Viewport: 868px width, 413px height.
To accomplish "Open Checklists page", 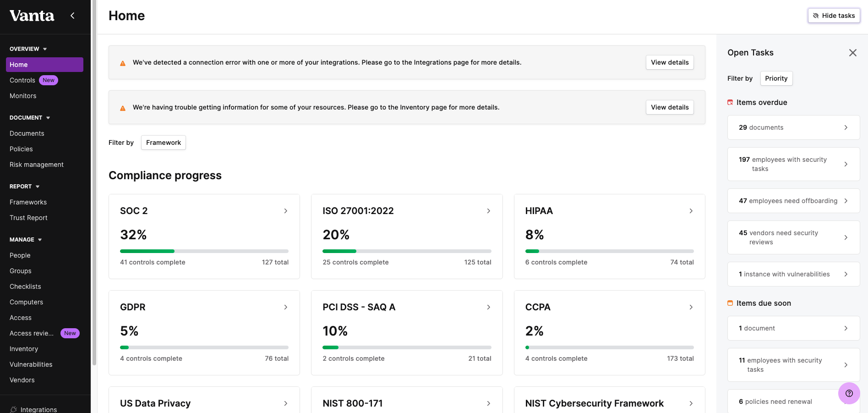I will click(25, 286).
